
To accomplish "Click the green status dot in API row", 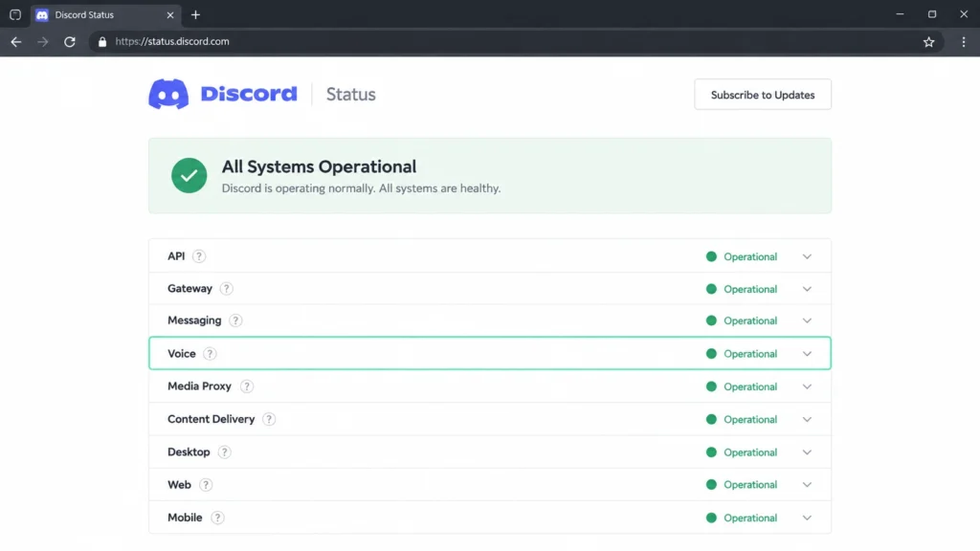I will coord(711,256).
